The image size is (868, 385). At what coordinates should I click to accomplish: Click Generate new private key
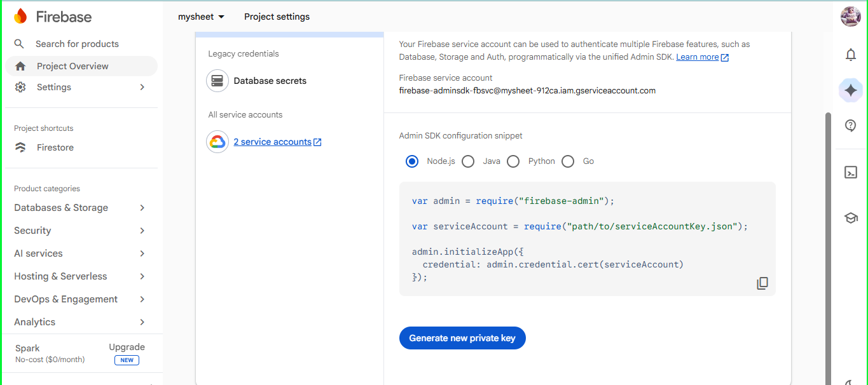coord(462,338)
